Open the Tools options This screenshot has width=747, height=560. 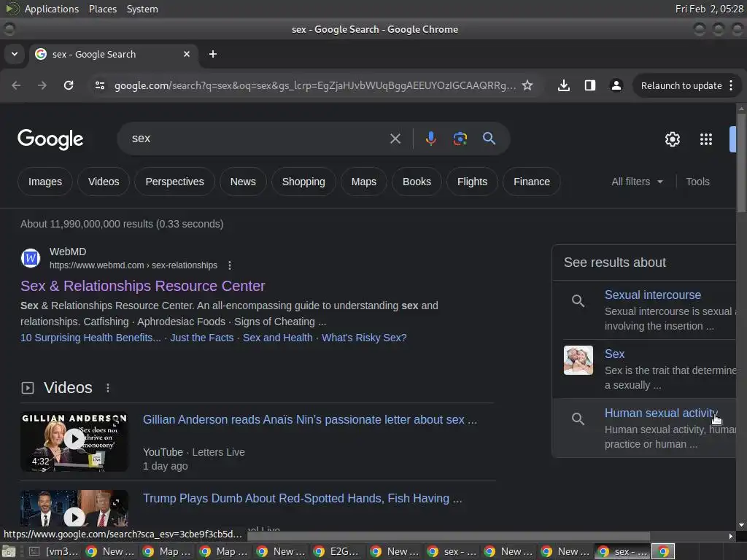[x=697, y=182]
